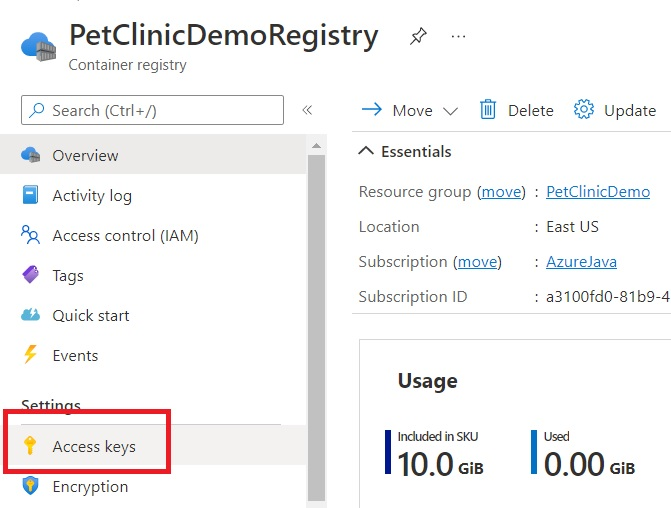Click the East US location value
Image resolution: width=671 pixels, height=508 pixels.
(x=572, y=226)
